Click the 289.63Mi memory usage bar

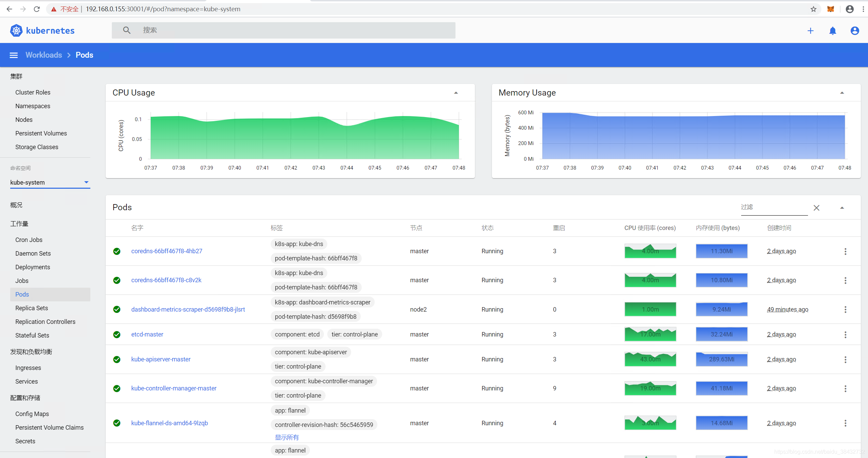pos(721,359)
